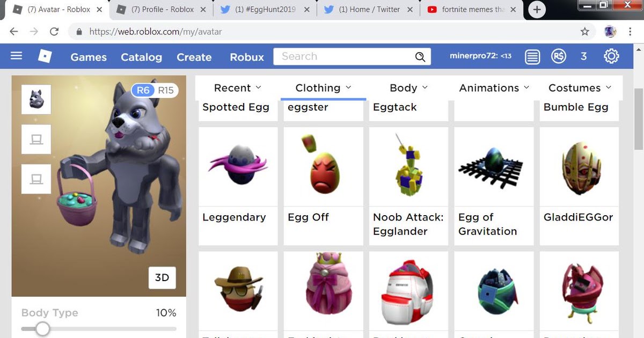Open the settings gear icon
The height and width of the screenshot is (338, 644).
tap(611, 56)
